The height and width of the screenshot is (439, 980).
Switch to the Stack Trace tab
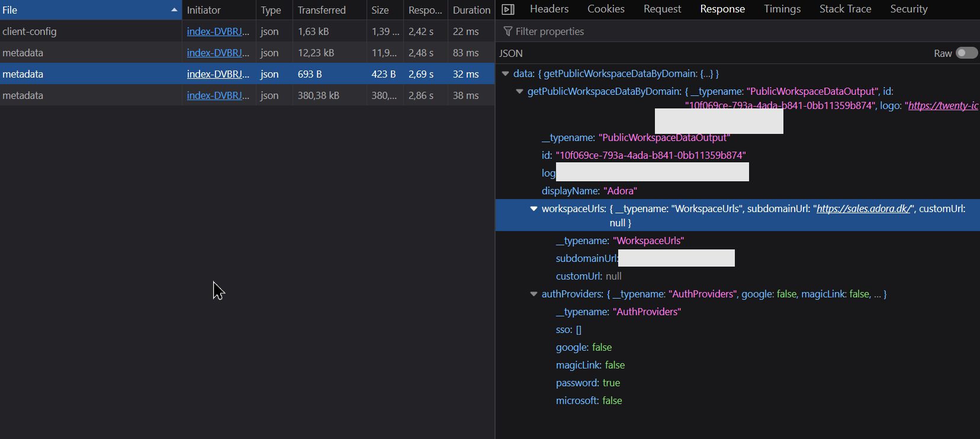845,9
